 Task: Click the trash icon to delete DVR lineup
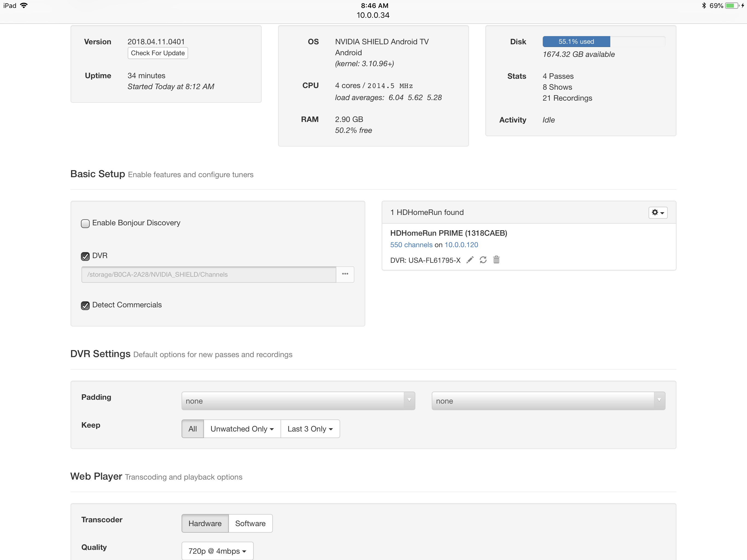tap(496, 260)
